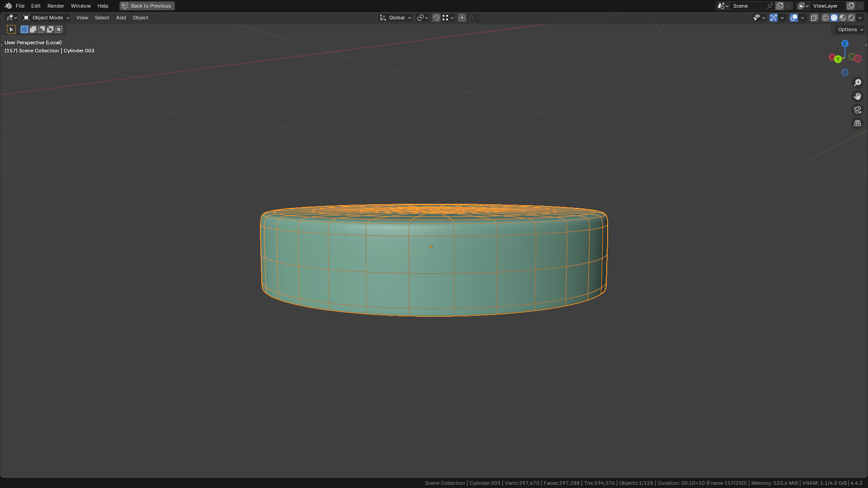Open the editor type dropdown
Screen dimensions: 868x488
(11, 18)
